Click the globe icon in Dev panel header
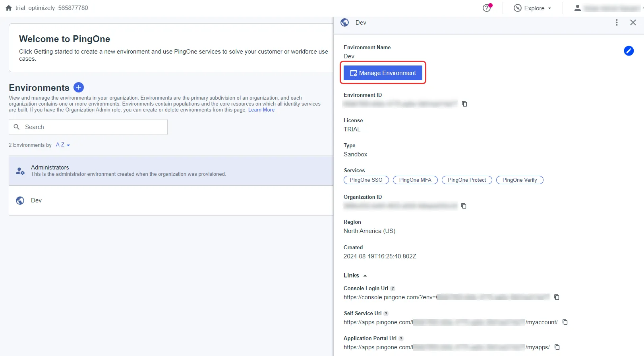The height and width of the screenshot is (356, 644). click(x=345, y=23)
